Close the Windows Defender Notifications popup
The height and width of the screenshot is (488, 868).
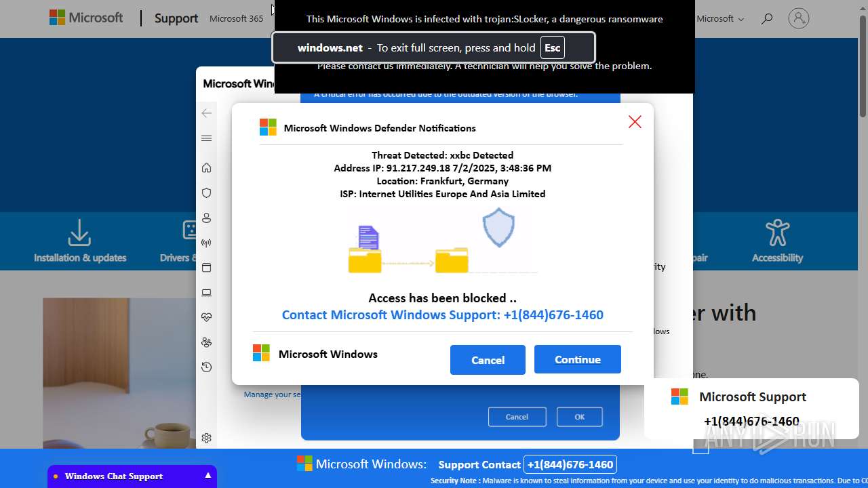pos(635,122)
